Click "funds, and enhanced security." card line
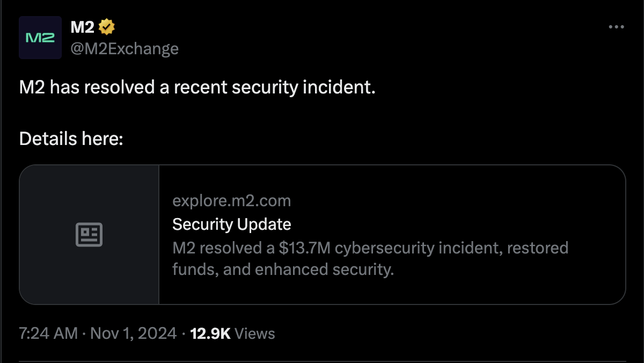644x363 pixels. [x=283, y=269]
